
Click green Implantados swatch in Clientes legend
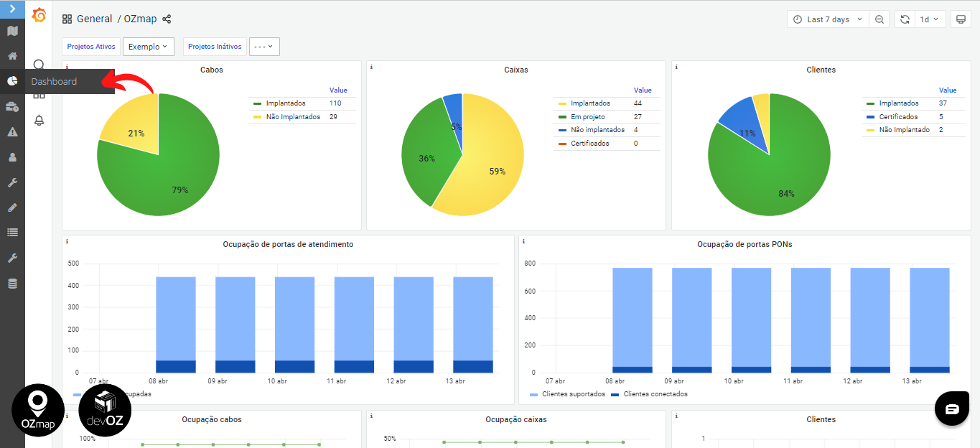(x=870, y=103)
